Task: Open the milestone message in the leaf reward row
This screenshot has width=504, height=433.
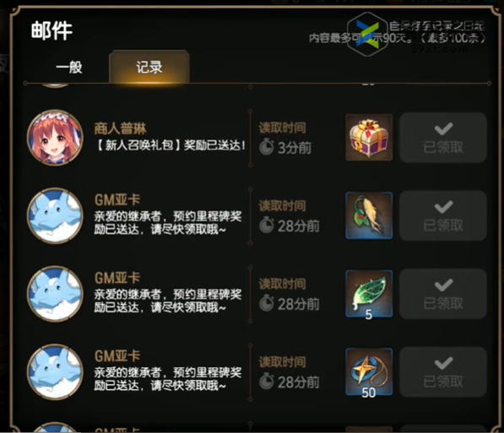Action: 167,300
